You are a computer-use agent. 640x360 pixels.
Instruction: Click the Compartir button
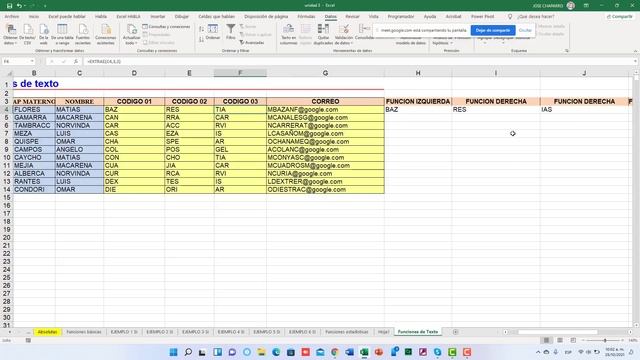tap(620, 17)
